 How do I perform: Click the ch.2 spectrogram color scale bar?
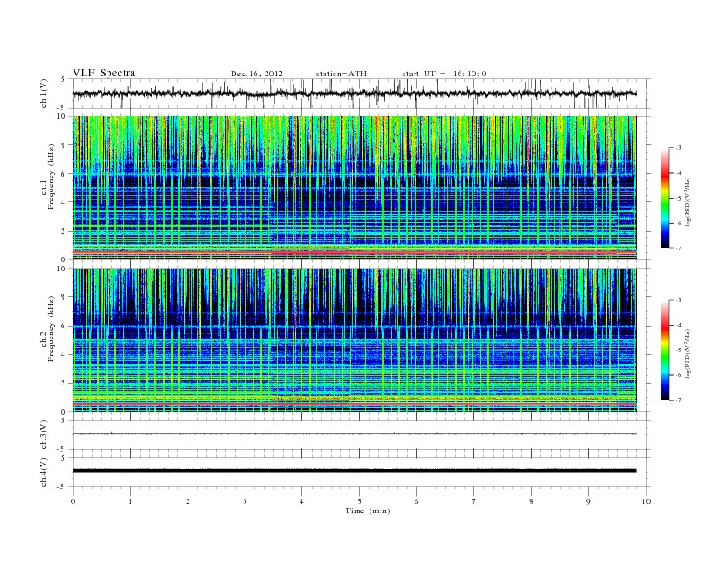[665, 350]
